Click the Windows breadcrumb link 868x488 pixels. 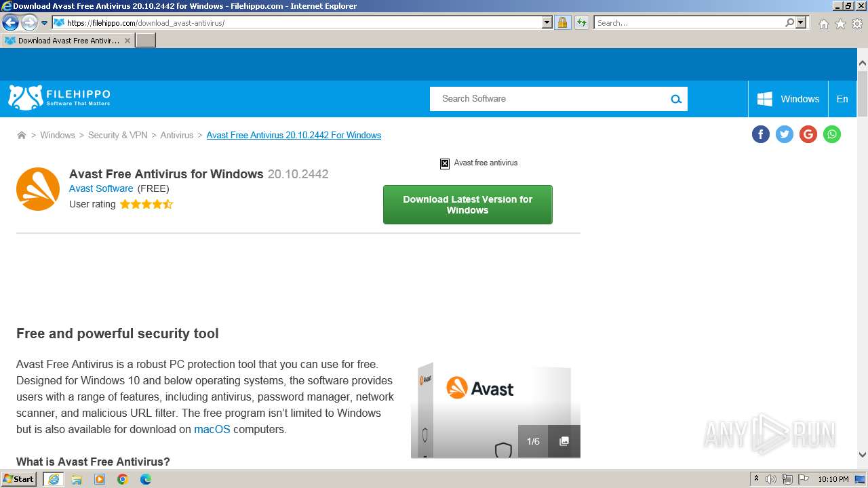point(58,136)
